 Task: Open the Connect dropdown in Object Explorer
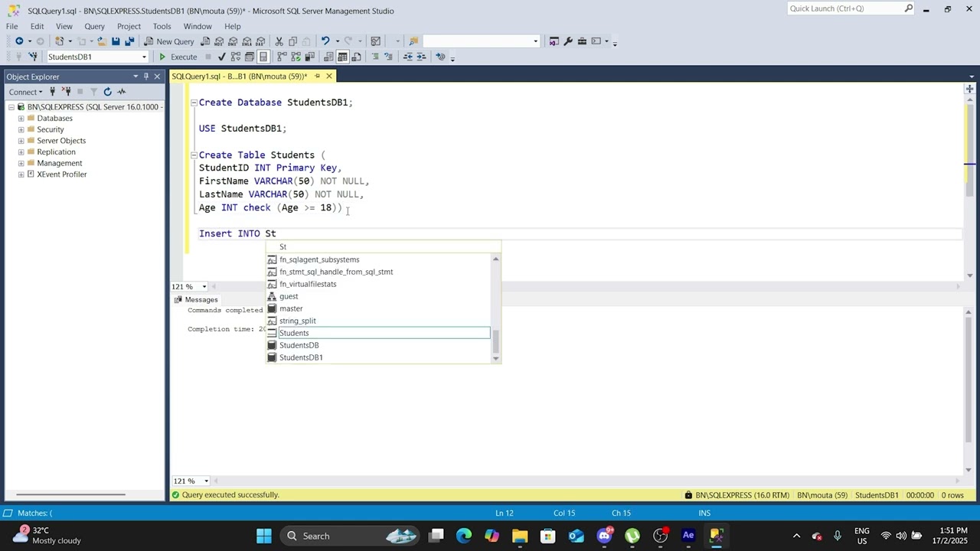(x=25, y=92)
